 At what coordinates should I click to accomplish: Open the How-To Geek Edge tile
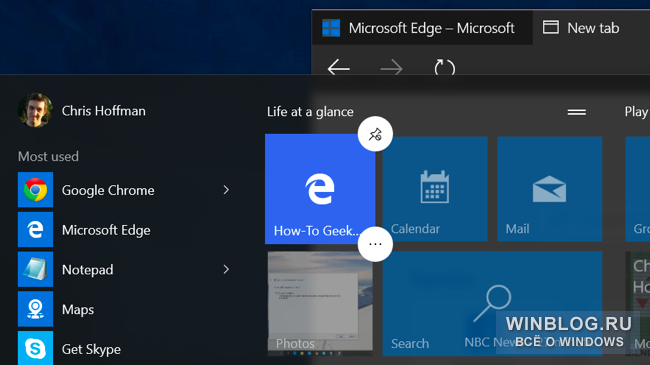click(x=320, y=189)
